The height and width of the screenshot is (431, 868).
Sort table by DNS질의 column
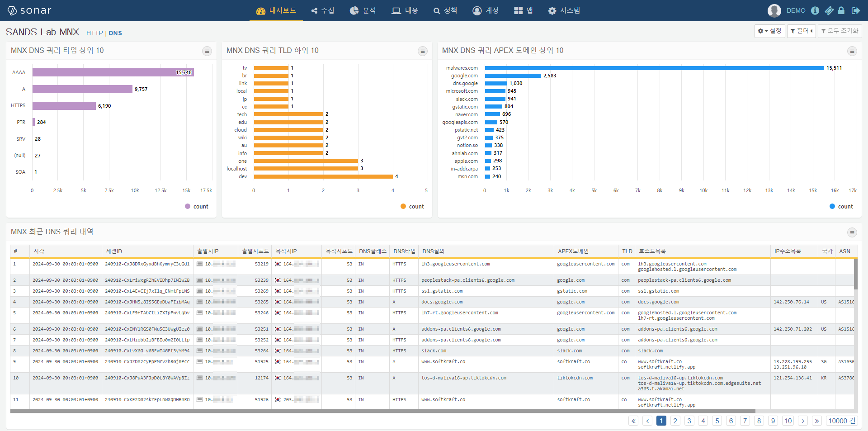click(x=486, y=251)
